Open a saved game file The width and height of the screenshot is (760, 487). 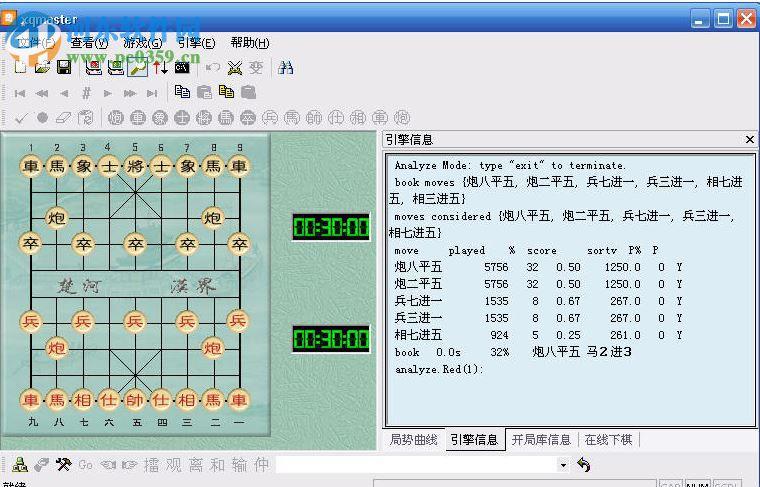coord(42,67)
